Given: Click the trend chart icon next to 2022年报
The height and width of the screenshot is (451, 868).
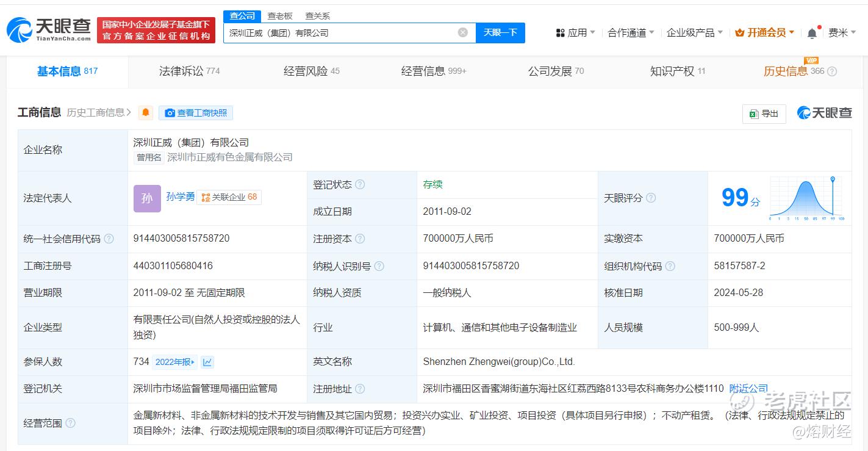Looking at the screenshot, I should click(x=207, y=362).
